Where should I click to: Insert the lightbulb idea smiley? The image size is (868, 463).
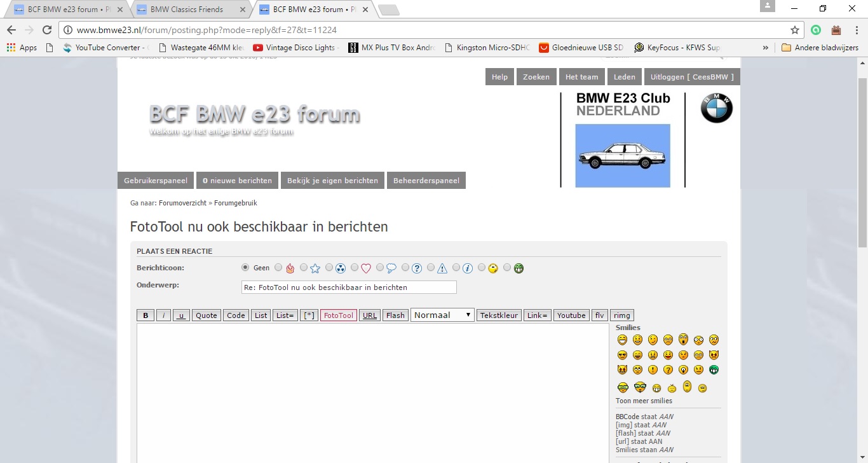point(683,370)
